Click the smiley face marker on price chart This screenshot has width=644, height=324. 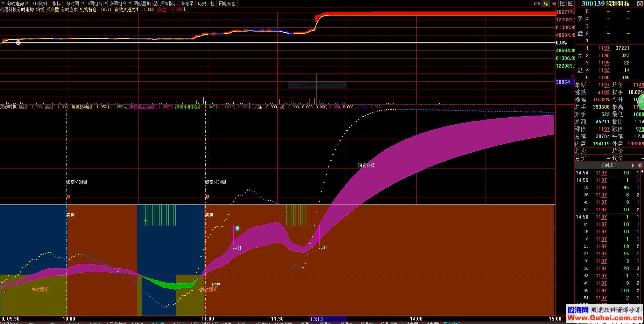tap(18, 42)
